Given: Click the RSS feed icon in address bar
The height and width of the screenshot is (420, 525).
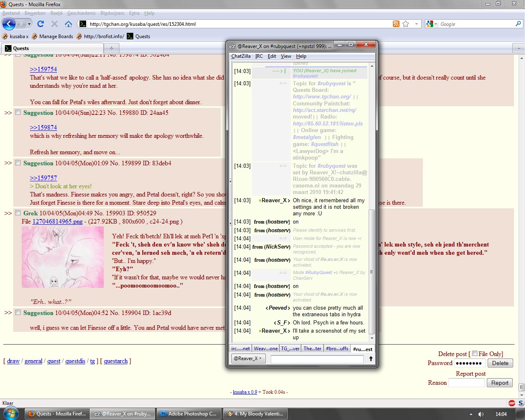Looking at the screenshot, I should (396, 24).
